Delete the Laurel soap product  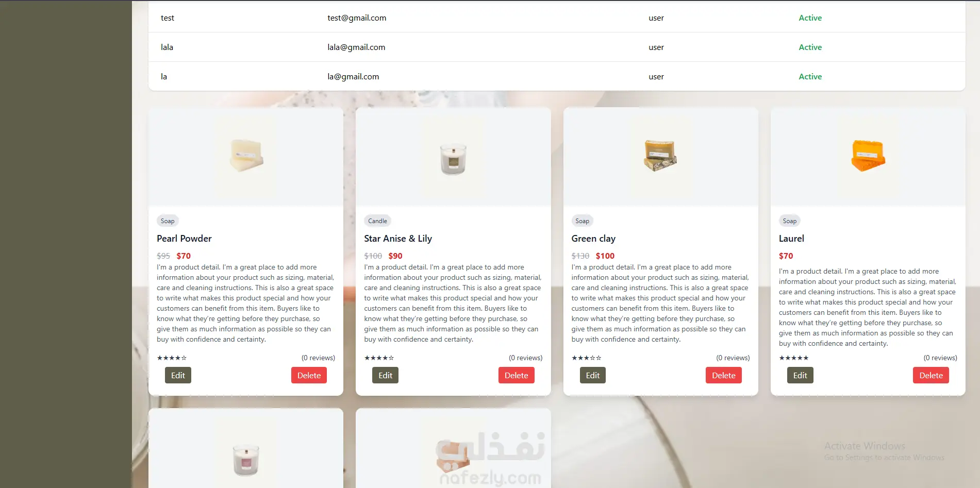[x=931, y=375]
